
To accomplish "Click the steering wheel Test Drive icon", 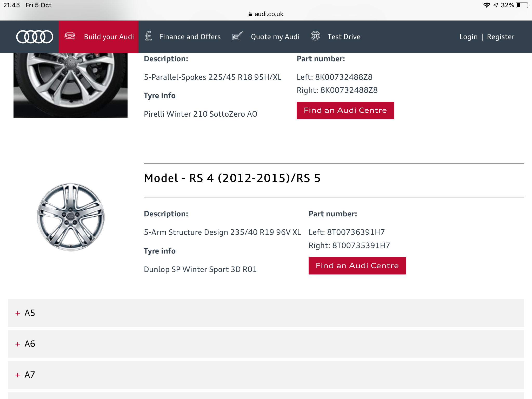I will click(315, 36).
